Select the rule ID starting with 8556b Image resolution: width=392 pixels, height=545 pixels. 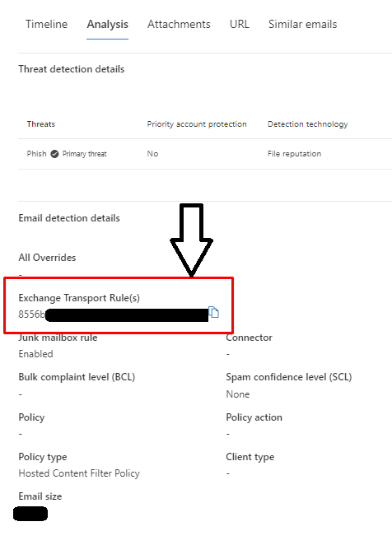[x=113, y=314]
